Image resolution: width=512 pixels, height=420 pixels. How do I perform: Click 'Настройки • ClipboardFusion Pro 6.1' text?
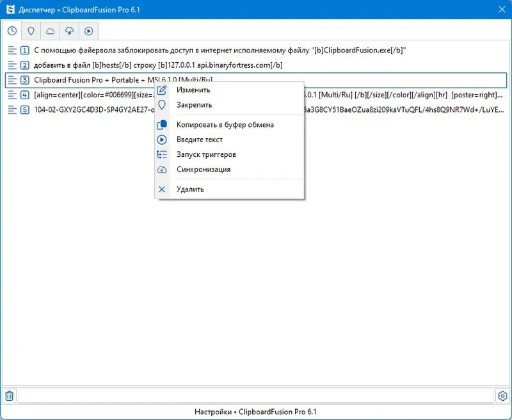255,412
